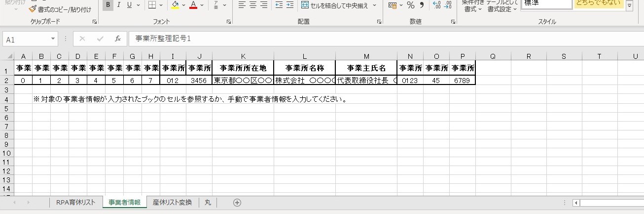
Task: Click the Format Painter brush icon
Action: click(x=33, y=9)
